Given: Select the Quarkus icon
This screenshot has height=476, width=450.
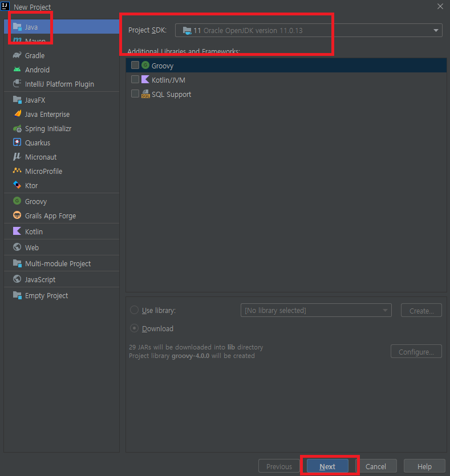Looking at the screenshot, I should tap(17, 143).
